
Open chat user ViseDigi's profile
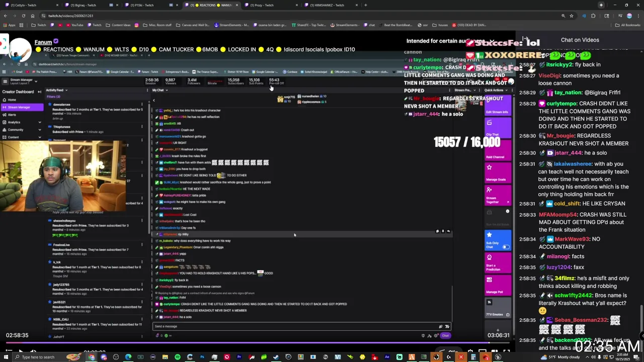[549, 75]
